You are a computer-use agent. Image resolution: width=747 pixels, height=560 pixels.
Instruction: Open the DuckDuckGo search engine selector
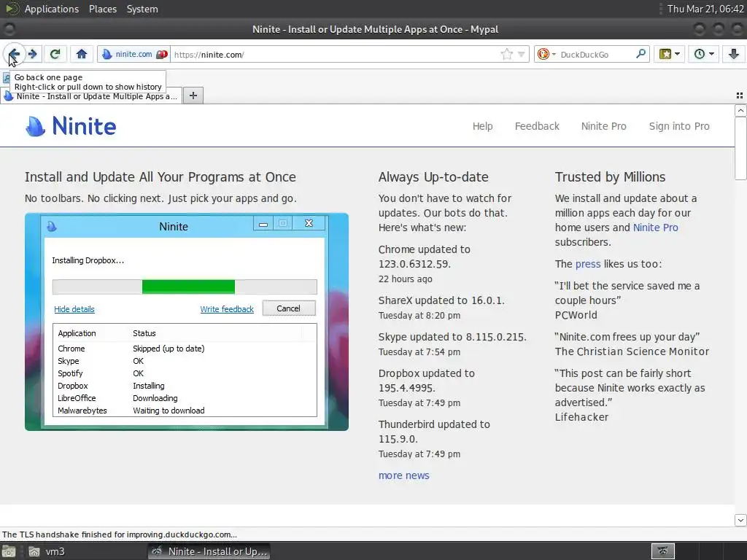(546, 54)
